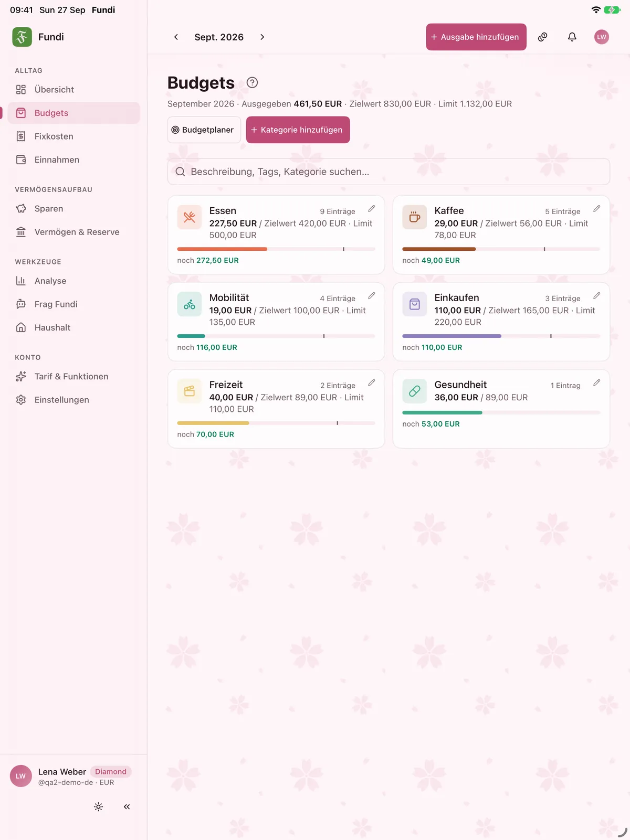This screenshot has height=840, width=630.
Task: Click '2 Einträge' on the Freizeit card
Action: point(338,386)
